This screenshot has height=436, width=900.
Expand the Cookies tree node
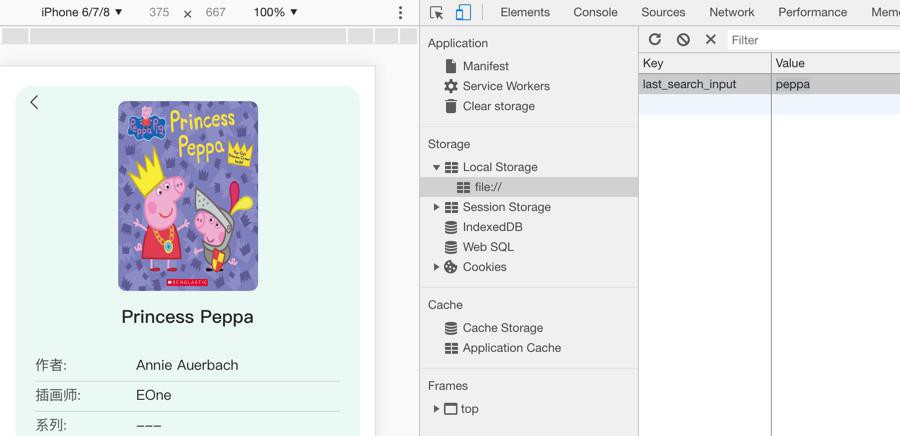(x=436, y=267)
